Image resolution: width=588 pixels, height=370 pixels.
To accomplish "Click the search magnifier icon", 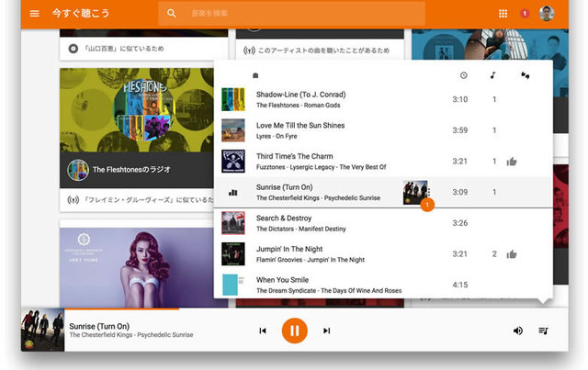I will point(172,14).
